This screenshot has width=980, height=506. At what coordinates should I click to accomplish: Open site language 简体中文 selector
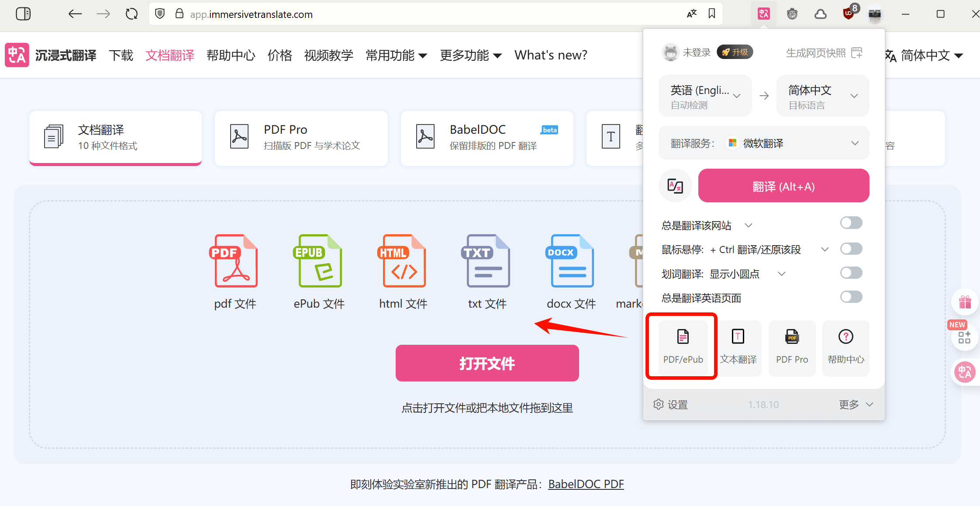click(x=924, y=55)
